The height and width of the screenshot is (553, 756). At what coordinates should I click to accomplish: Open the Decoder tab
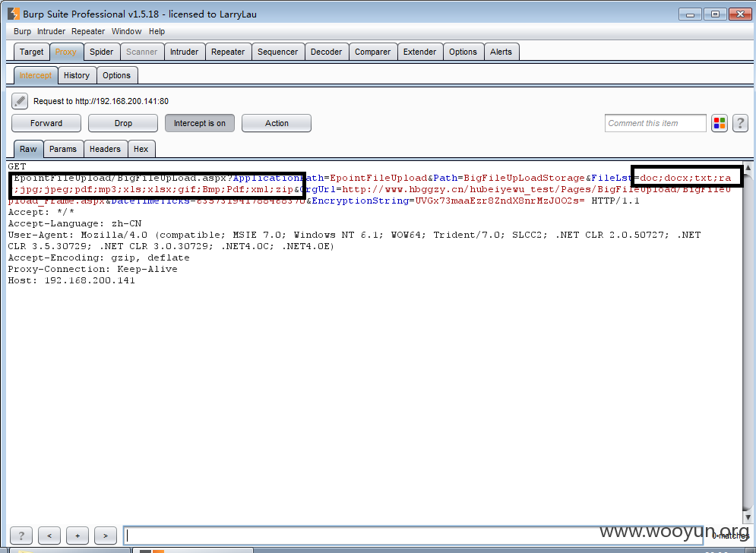coord(326,52)
